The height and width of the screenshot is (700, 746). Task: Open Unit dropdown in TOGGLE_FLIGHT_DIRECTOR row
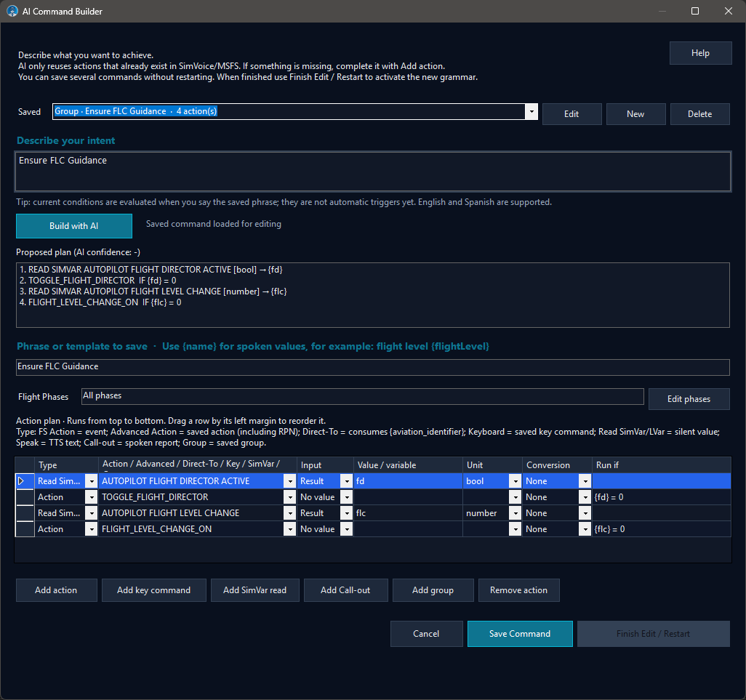pyautogui.click(x=516, y=497)
